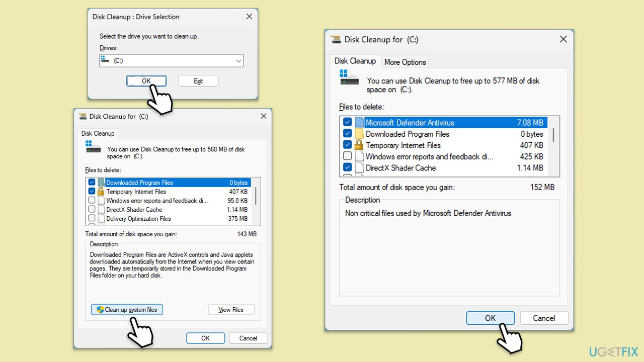
Task: Click the disk icon above the 568 MB message
Action: click(93, 147)
